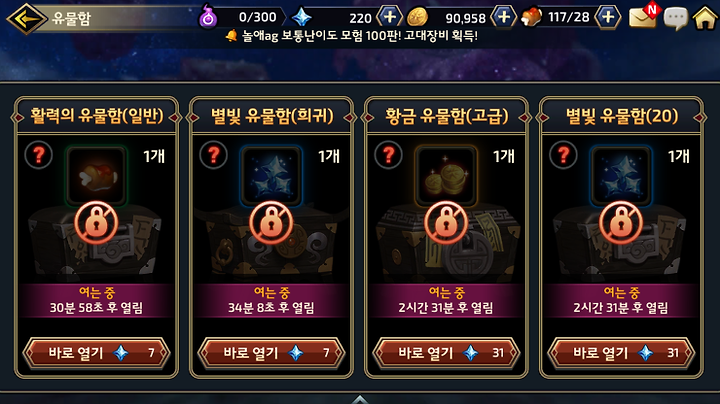Instantly open 활력의 유물함 with 바로 열기
Screen dimensions: 720x404
coord(96,353)
